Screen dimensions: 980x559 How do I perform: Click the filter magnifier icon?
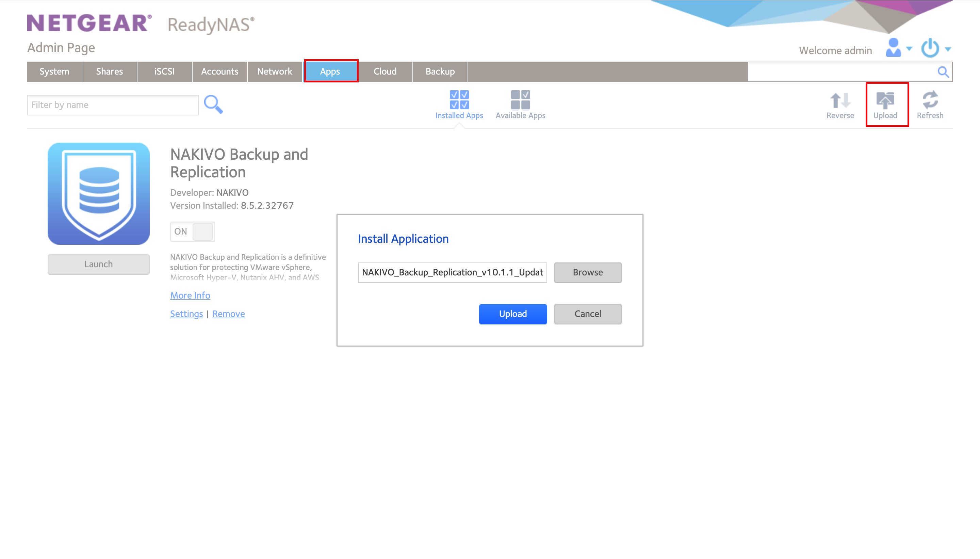213,105
